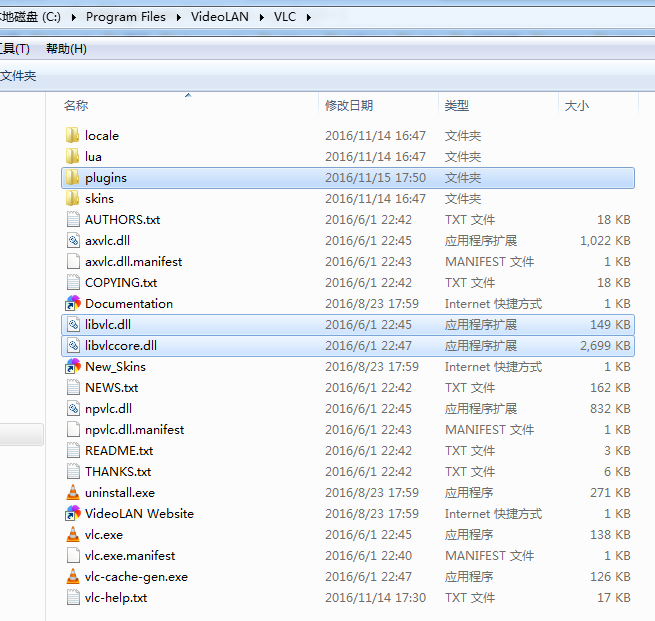Select the file name libvlccore.dll
The image size is (655, 621).
click(x=121, y=346)
